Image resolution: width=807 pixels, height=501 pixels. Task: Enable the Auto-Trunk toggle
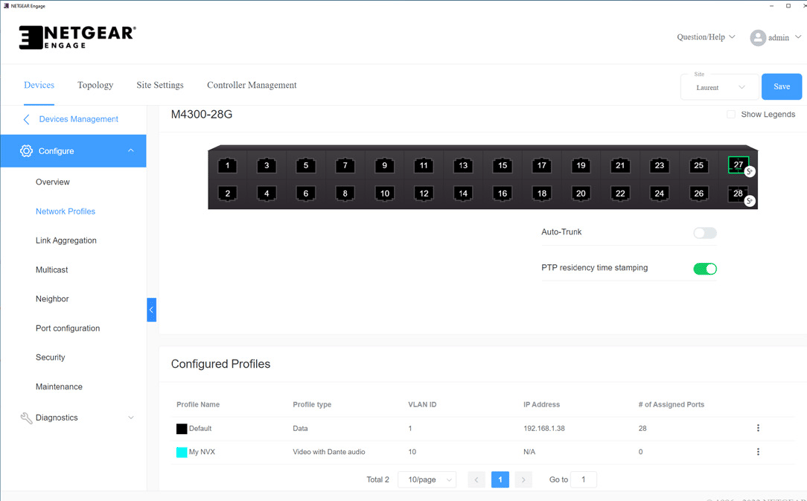(x=705, y=233)
